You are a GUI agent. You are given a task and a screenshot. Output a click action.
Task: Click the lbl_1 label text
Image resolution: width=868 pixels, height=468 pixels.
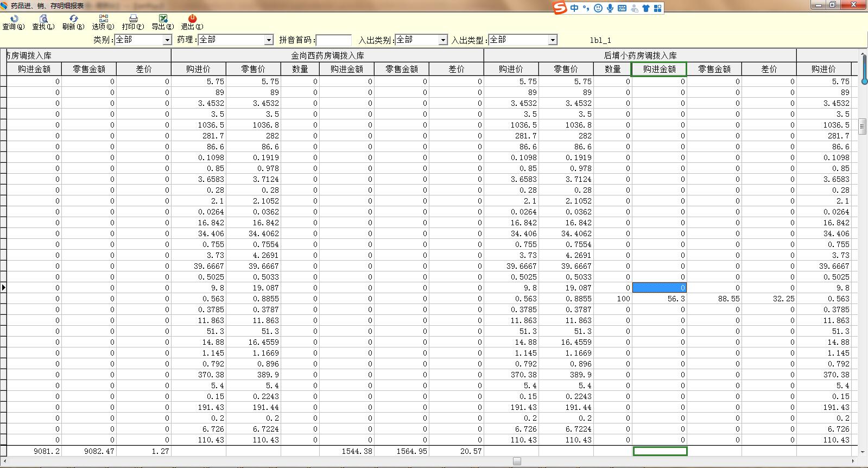coord(600,40)
